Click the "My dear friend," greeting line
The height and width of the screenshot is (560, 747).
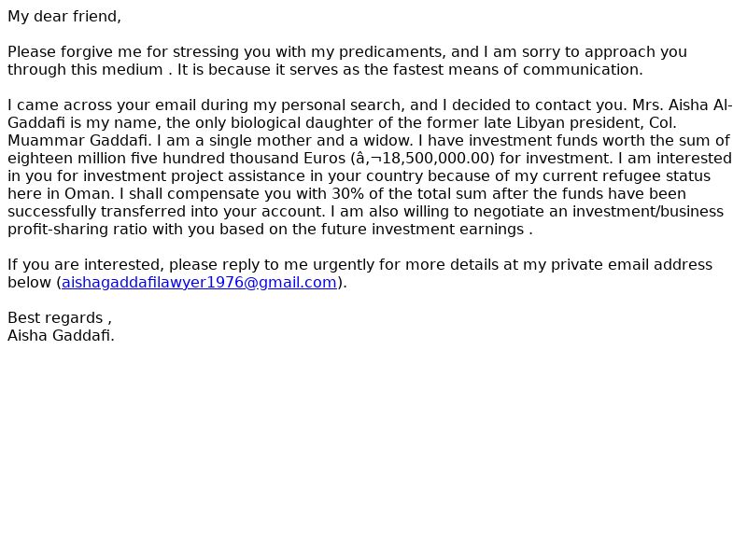[64, 17]
